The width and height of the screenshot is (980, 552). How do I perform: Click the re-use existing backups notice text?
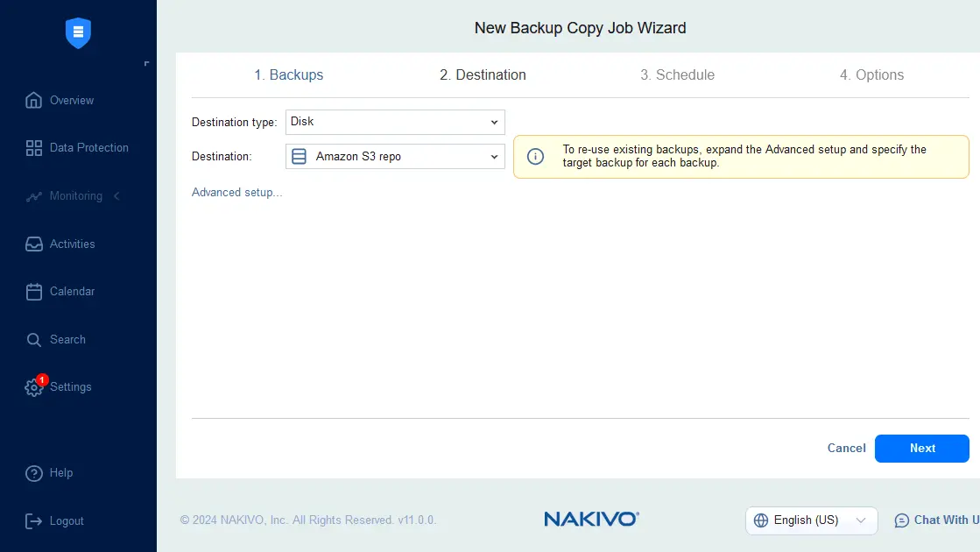click(x=744, y=156)
